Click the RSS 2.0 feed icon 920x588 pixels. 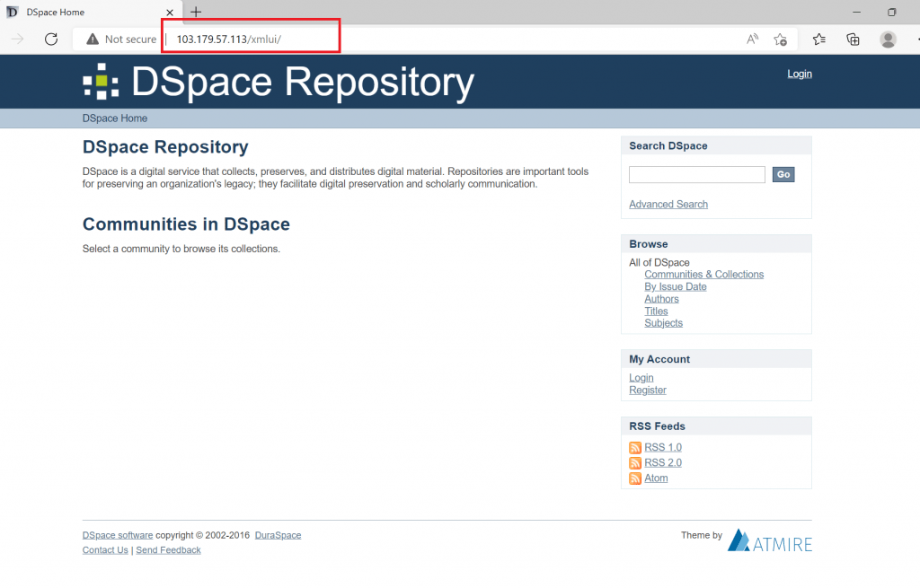[x=634, y=462]
